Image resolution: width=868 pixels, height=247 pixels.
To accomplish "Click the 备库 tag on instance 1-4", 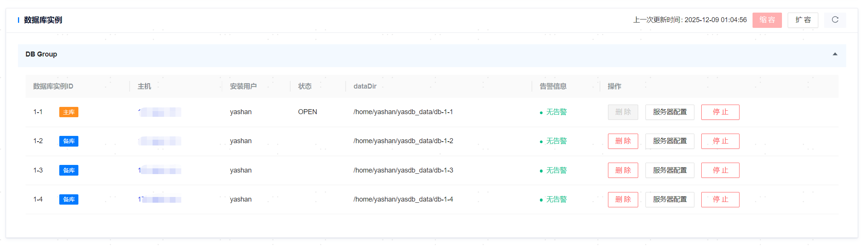I will [x=69, y=200].
